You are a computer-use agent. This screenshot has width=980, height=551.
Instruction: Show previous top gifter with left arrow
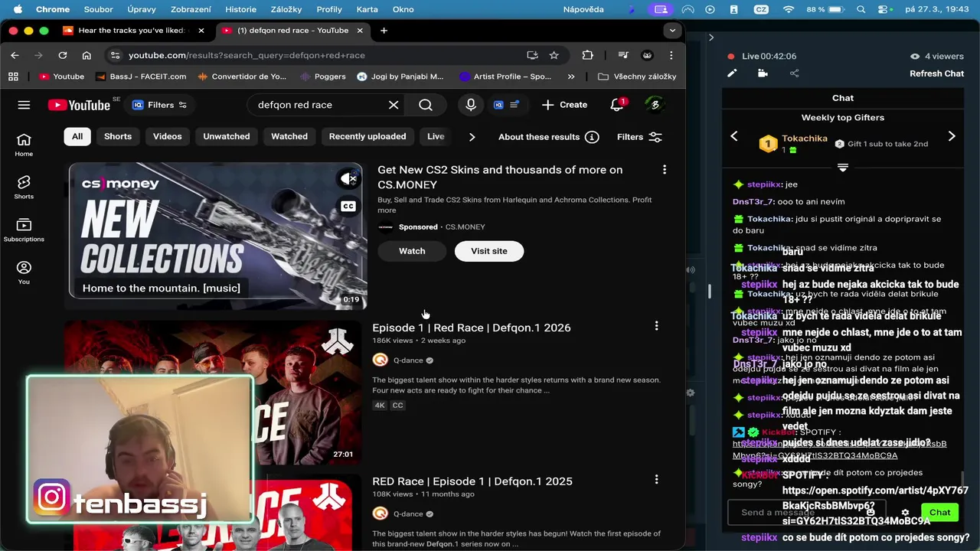coord(734,136)
